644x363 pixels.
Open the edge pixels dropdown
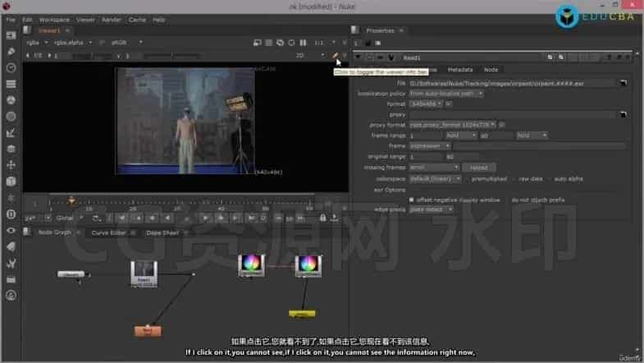pos(432,209)
